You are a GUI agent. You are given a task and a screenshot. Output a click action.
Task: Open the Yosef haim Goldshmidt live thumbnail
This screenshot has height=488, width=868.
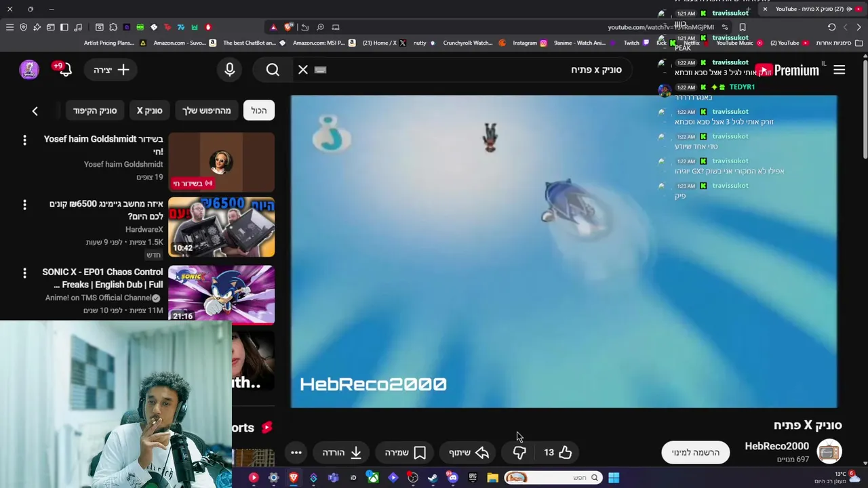pyautogui.click(x=221, y=162)
